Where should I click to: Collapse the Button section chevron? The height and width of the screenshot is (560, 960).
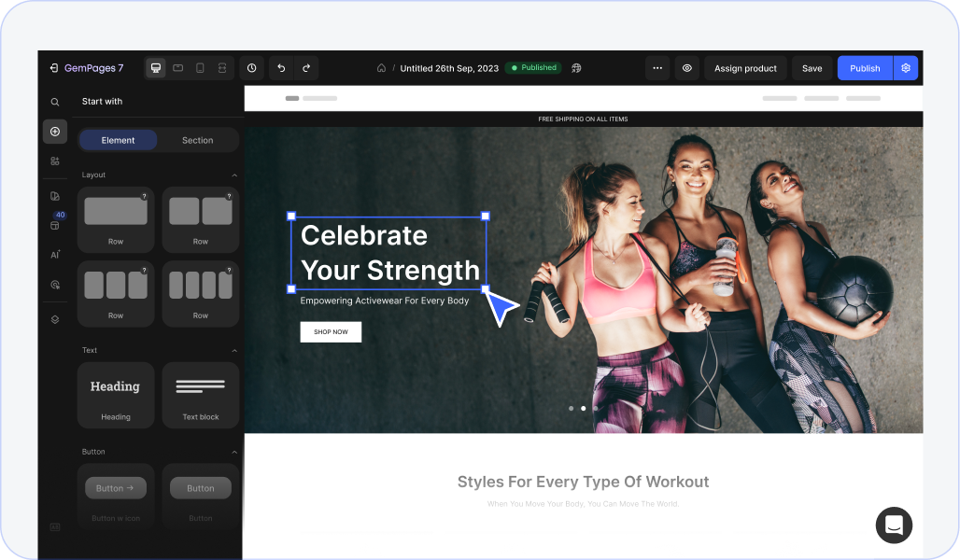pyautogui.click(x=234, y=452)
